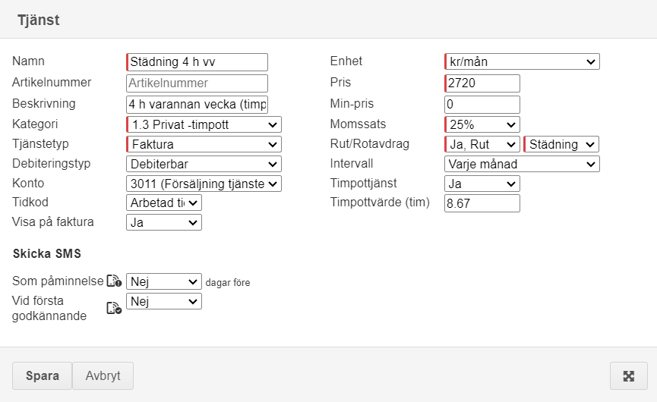Expand the Intervall Varje månad dropdown
Screen dimensions: 657x402
pyautogui.click(x=521, y=164)
